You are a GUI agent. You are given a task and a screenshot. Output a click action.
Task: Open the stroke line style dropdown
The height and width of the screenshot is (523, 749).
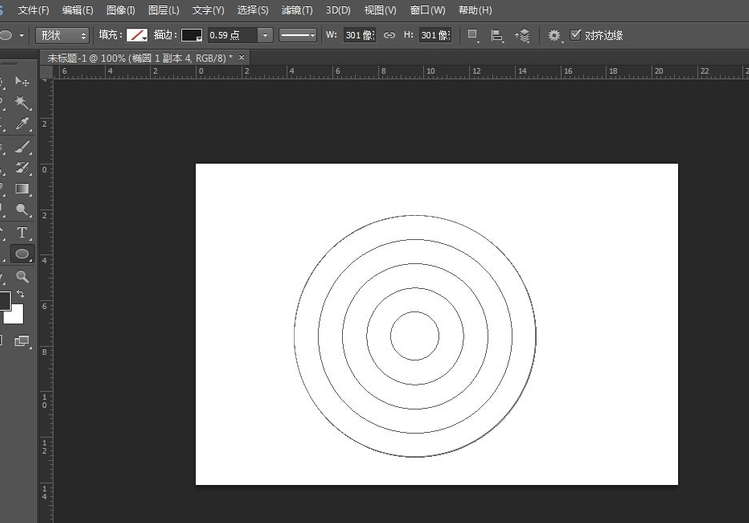[x=297, y=35]
